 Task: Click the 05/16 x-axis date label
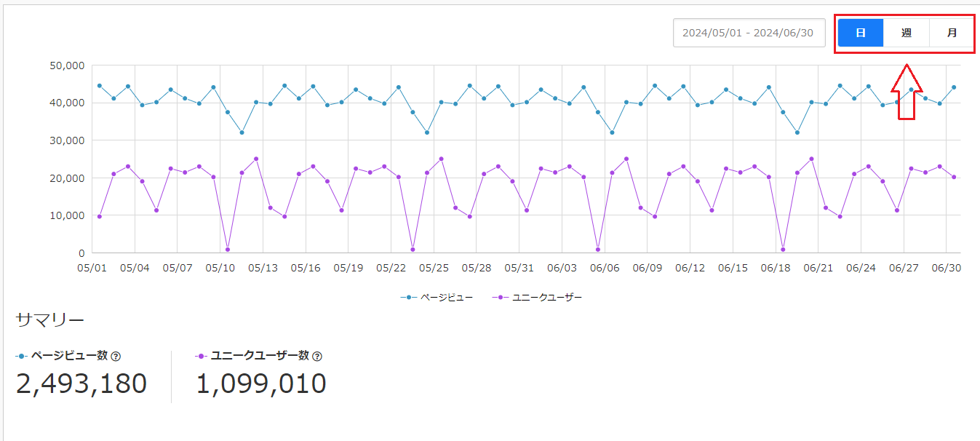point(306,268)
